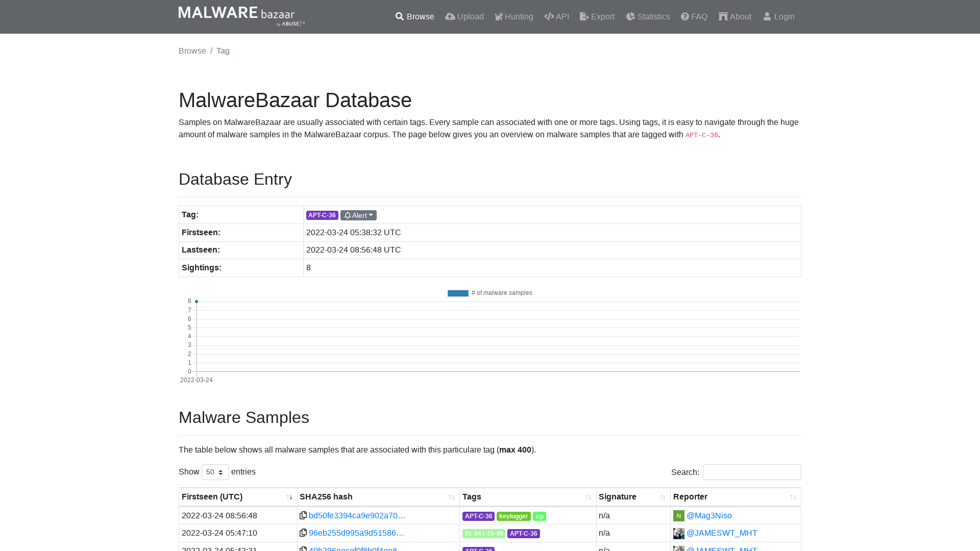Viewport: 980px width, 551px height.
Task: Click APT-C-36 tag in 05:47:10 row
Action: [x=524, y=534]
